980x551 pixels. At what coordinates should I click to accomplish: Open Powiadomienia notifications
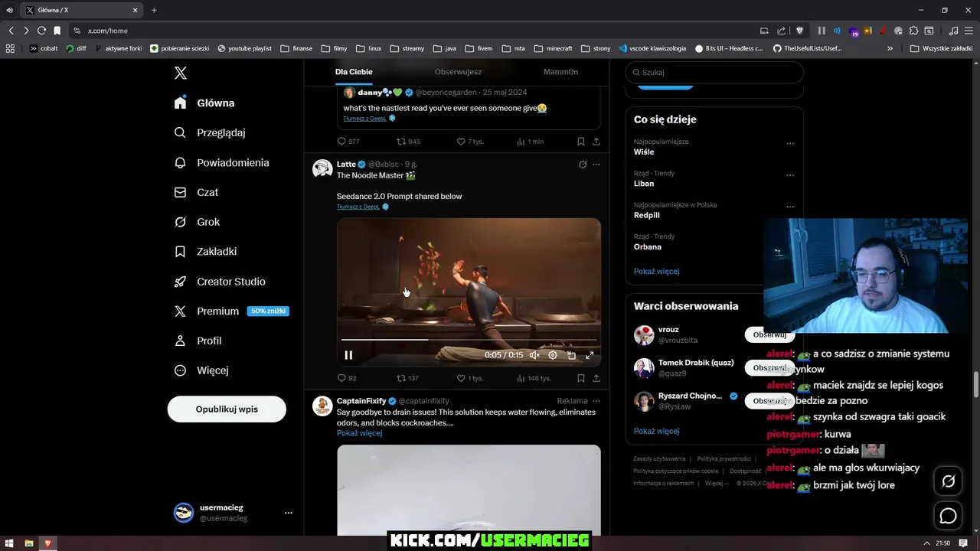pyautogui.click(x=222, y=162)
